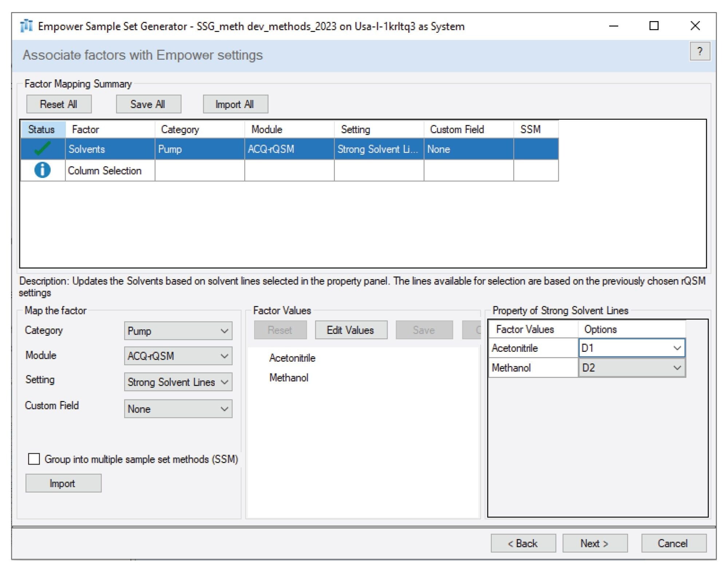Close the Sample Set Generator window

point(695,26)
